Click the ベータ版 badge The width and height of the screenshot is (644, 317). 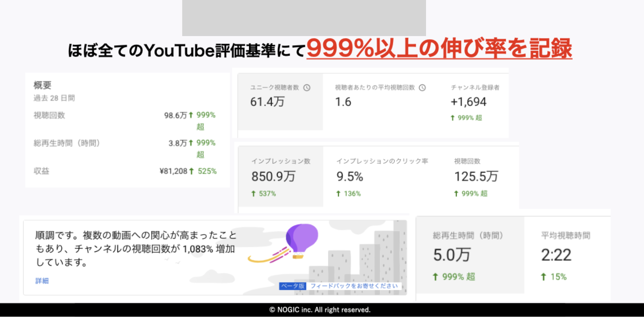(x=293, y=286)
